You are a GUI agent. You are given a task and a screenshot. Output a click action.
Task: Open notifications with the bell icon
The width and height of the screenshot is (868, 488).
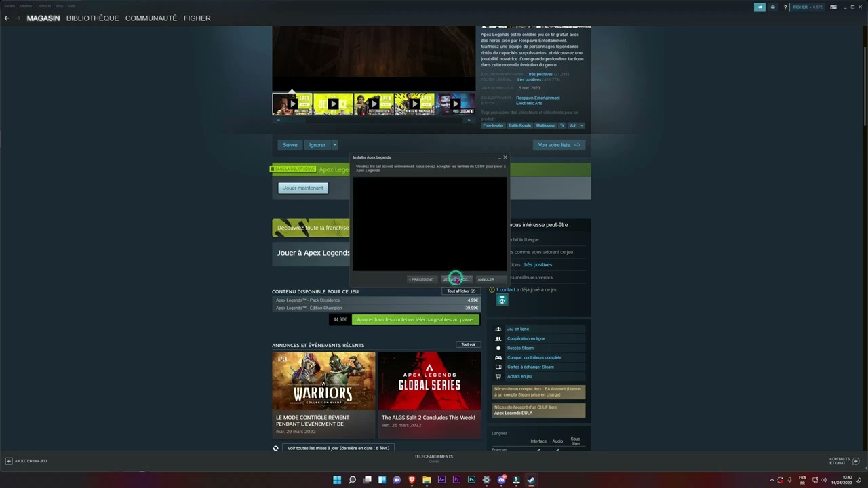click(772, 7)
